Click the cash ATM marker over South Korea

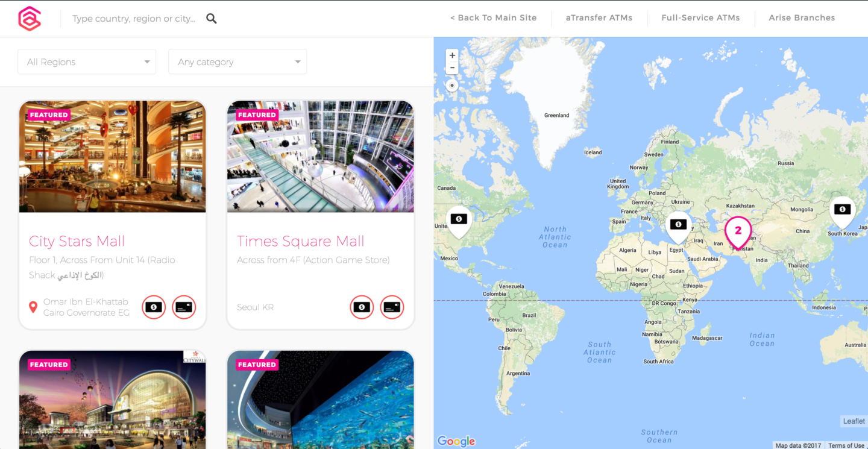[842, 212]
